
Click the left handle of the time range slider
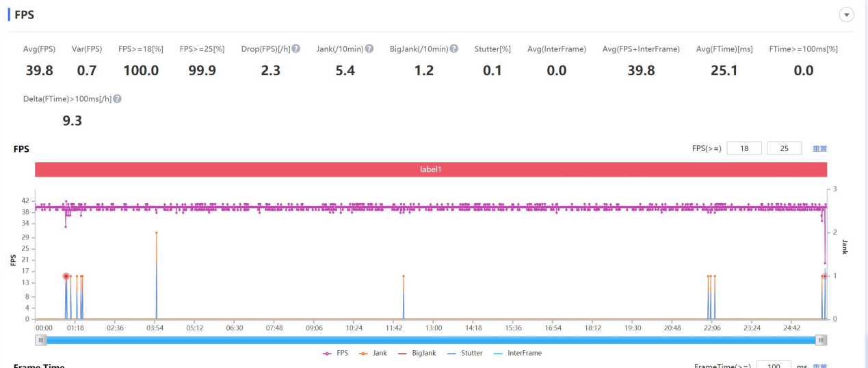(42, 340)
